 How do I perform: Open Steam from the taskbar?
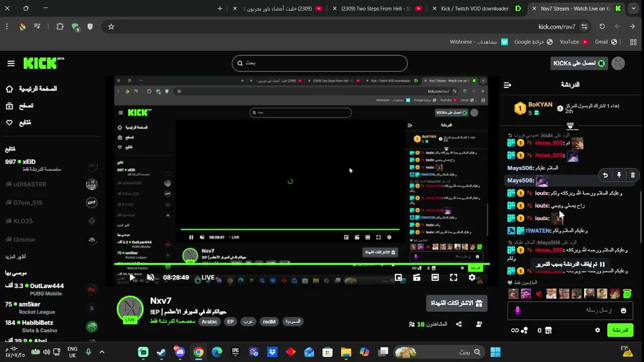click(162, 352)
